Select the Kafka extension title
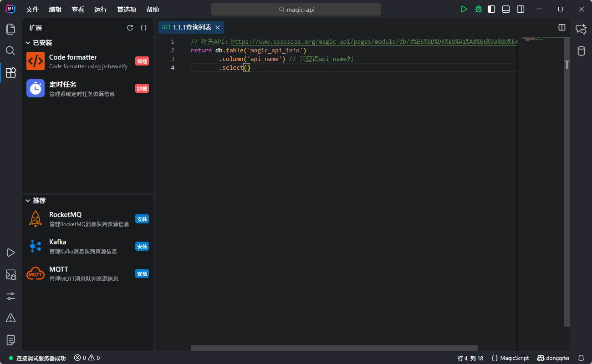Viewport: 592px width, 364px height. 58,242
